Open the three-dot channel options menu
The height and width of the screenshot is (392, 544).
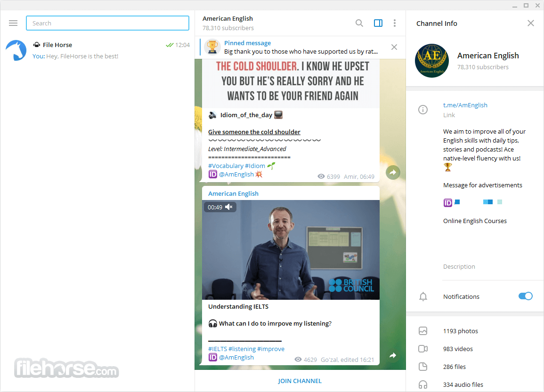pyautogui.click(x=395, y=23)
